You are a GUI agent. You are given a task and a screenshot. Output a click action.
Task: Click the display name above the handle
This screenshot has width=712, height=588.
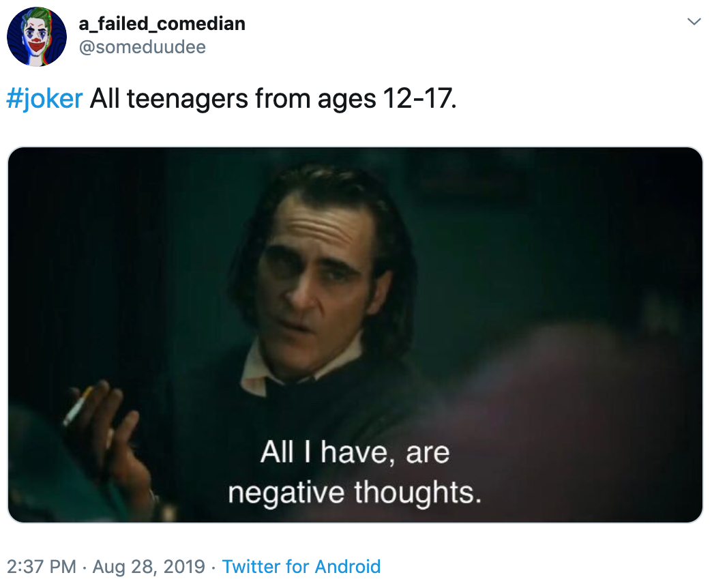click(162, 23)
